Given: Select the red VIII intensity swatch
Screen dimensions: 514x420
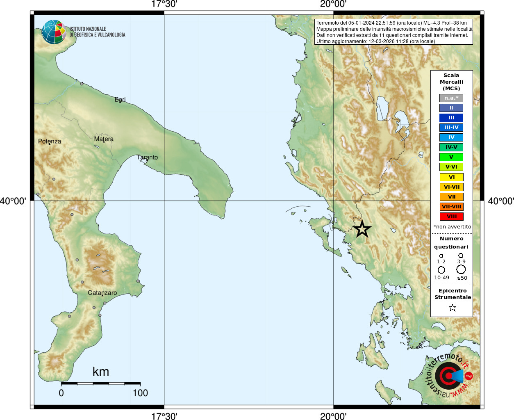Looking at the screenshot, I should 451,217.
